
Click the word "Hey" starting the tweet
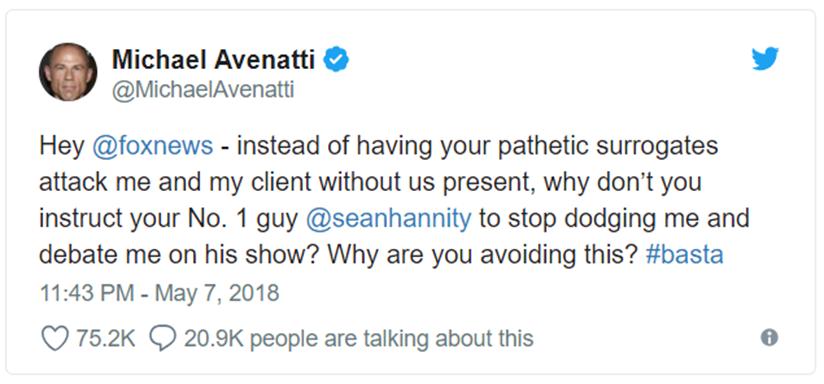coord(62,146)
